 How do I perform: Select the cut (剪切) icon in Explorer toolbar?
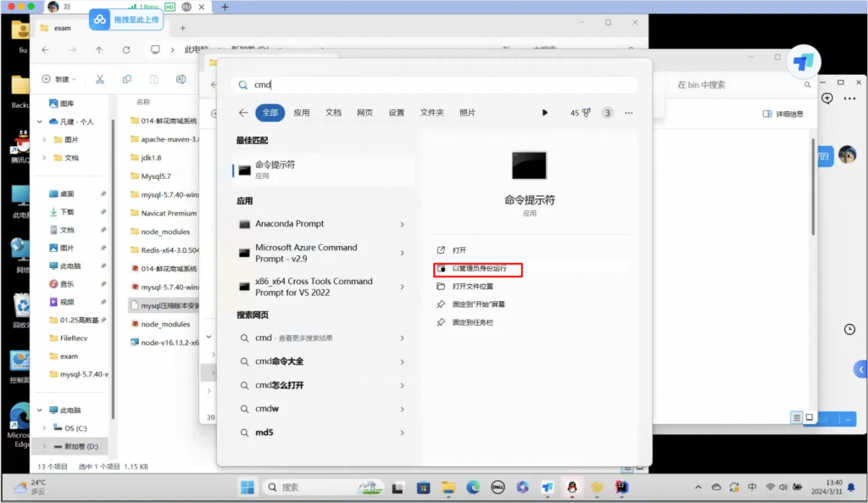(100, 80)
